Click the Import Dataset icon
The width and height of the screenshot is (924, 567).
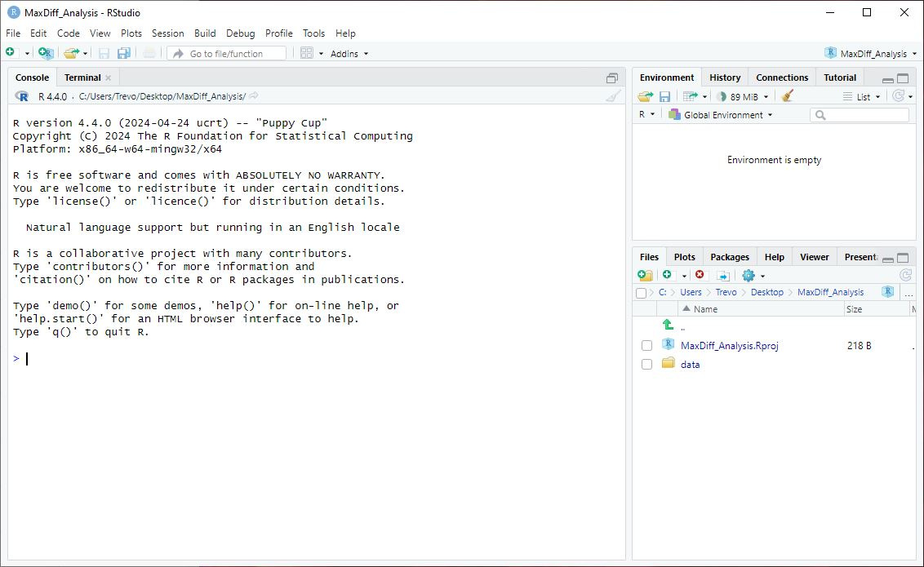[x=690, y=96]
